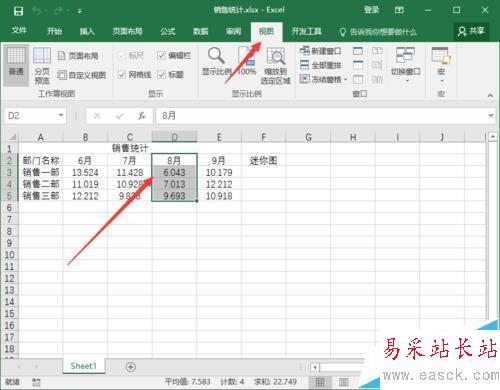
Task: Click 新建窗口 New Window
Action: tap(320, 51)
